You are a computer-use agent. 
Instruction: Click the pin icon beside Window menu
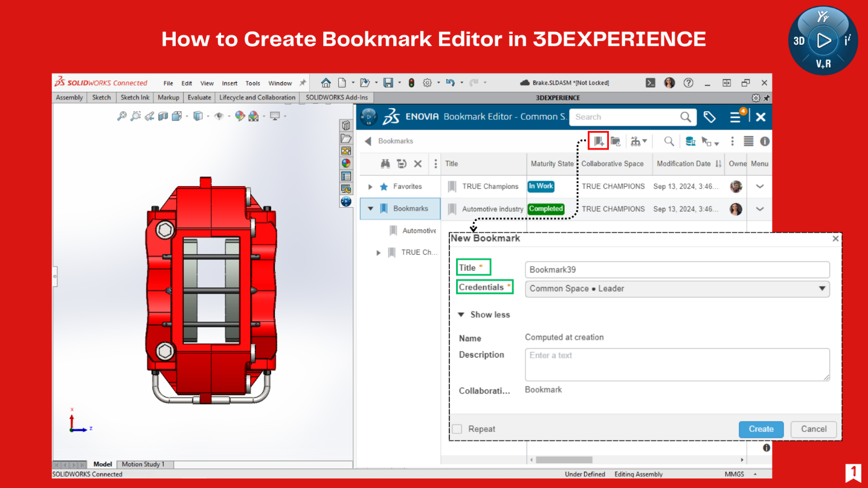tap(303, 83)
